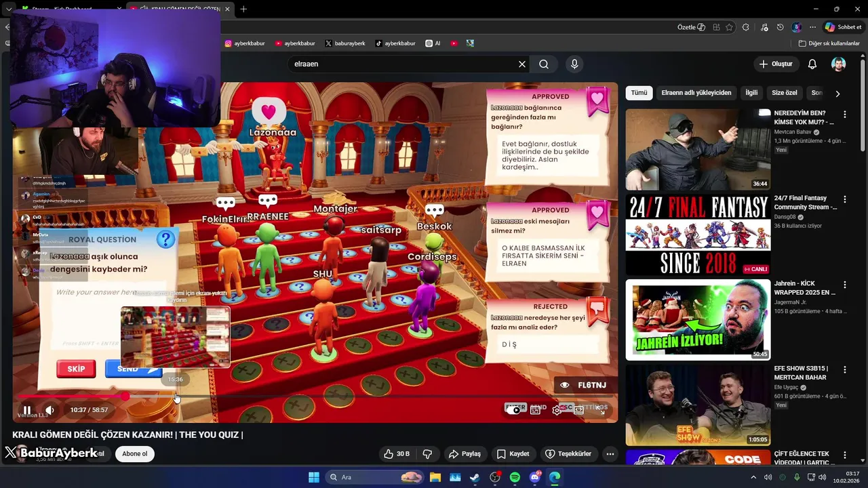Open the Oluştur create menu

click(x=776, y=64)
